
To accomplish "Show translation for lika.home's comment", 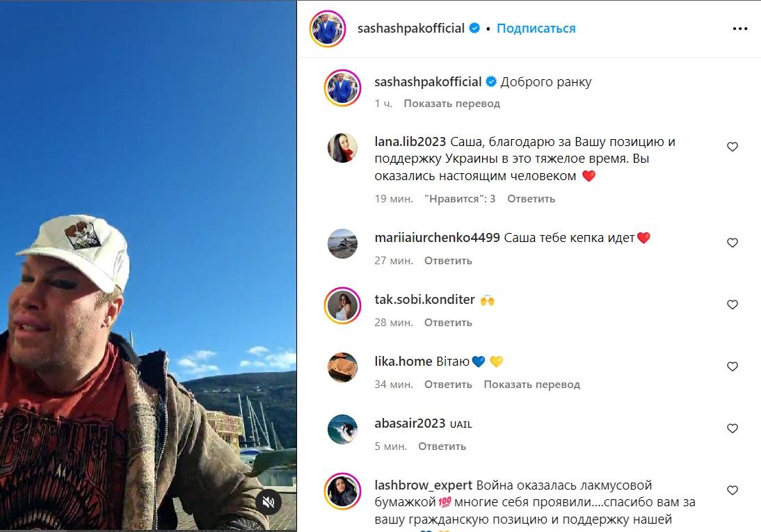I will (531, 385).
